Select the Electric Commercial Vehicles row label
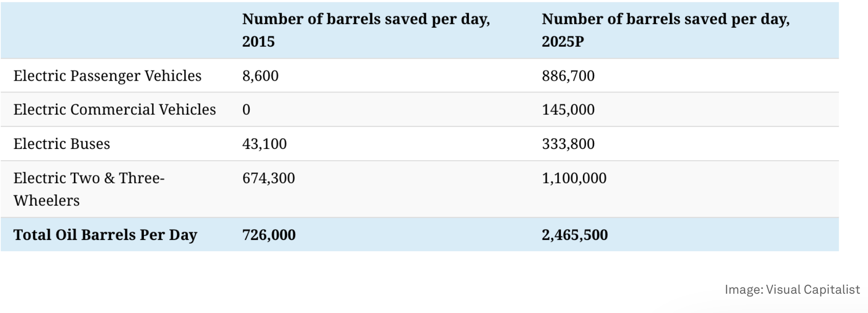 [x=114, y=109]
